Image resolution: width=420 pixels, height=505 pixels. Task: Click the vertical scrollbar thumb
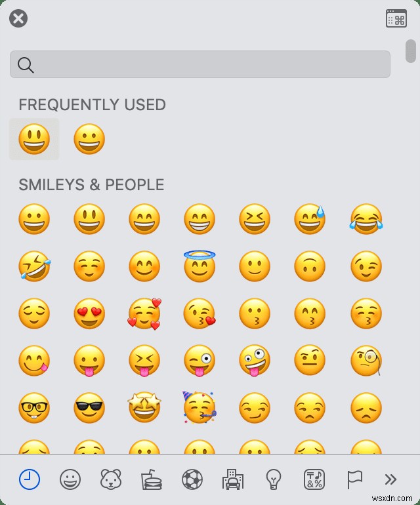coord(411,51)
